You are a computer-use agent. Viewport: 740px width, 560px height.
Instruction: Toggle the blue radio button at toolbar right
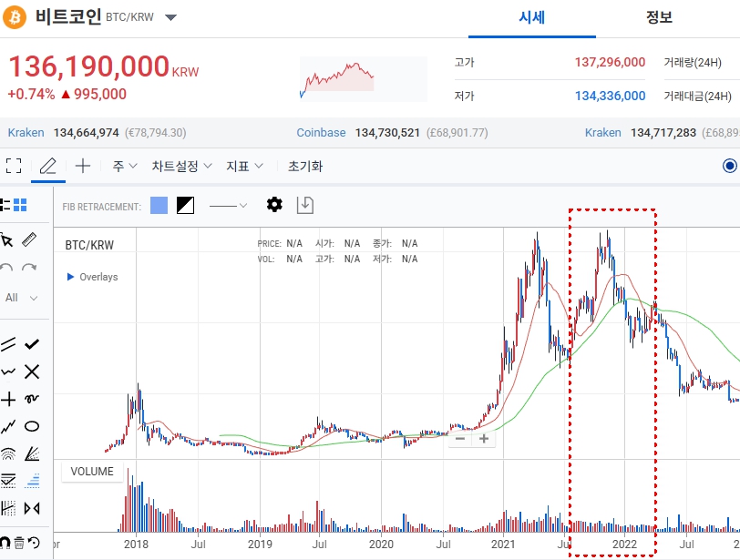tap(729, 166)
